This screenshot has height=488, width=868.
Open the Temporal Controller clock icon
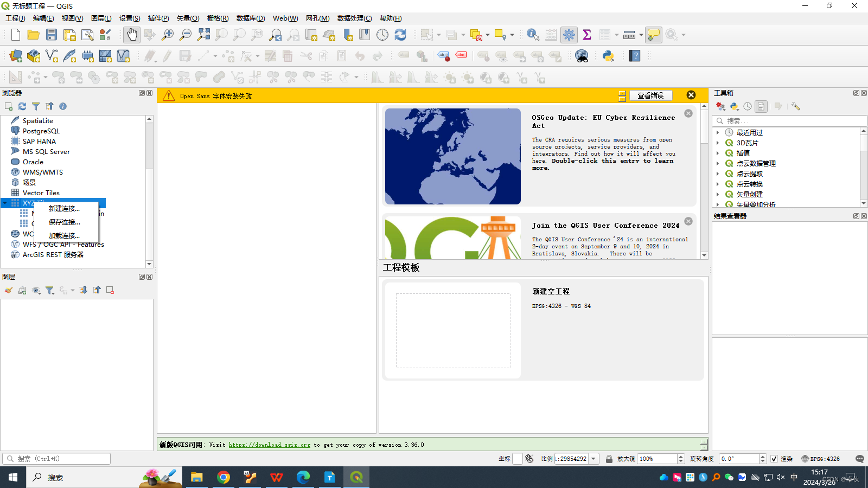pyautogui.click(x=382, y=35)
